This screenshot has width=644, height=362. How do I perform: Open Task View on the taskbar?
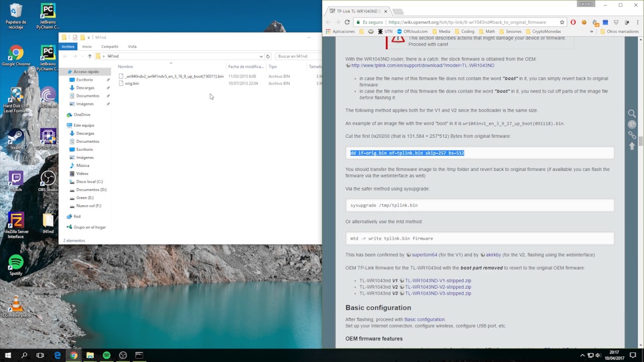pyautogui.click(x=40, y=355)
